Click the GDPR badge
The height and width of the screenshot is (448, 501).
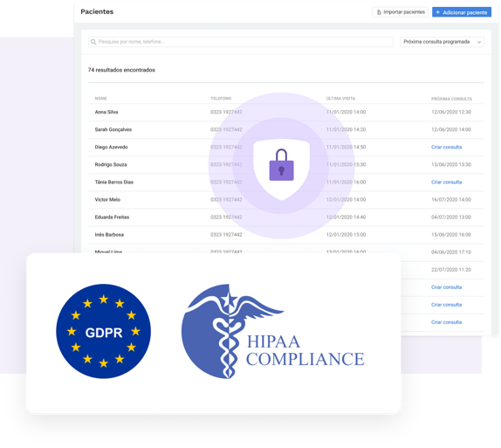104,331
